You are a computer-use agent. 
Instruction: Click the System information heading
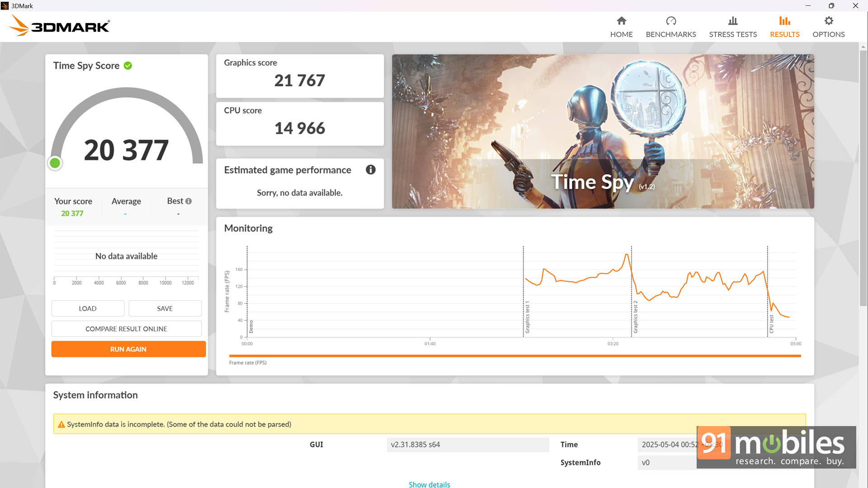tap(95, 395)
